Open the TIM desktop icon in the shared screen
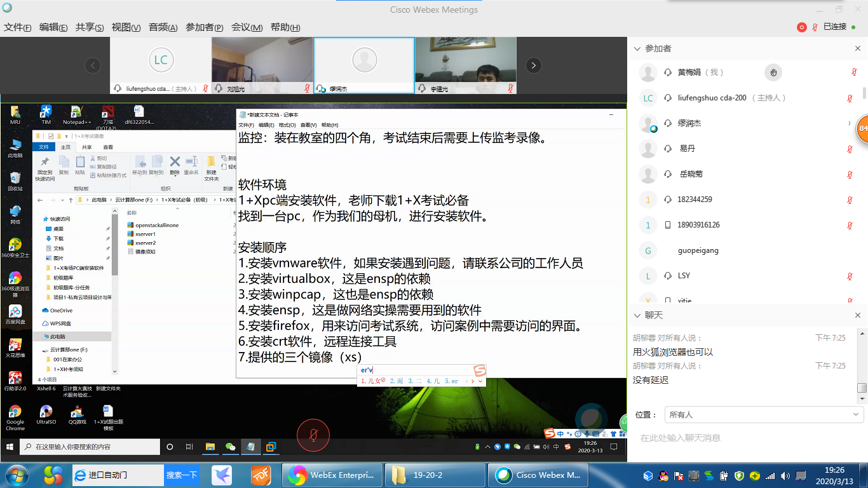This screenshot has width=868, height=488. pos(46,114)
